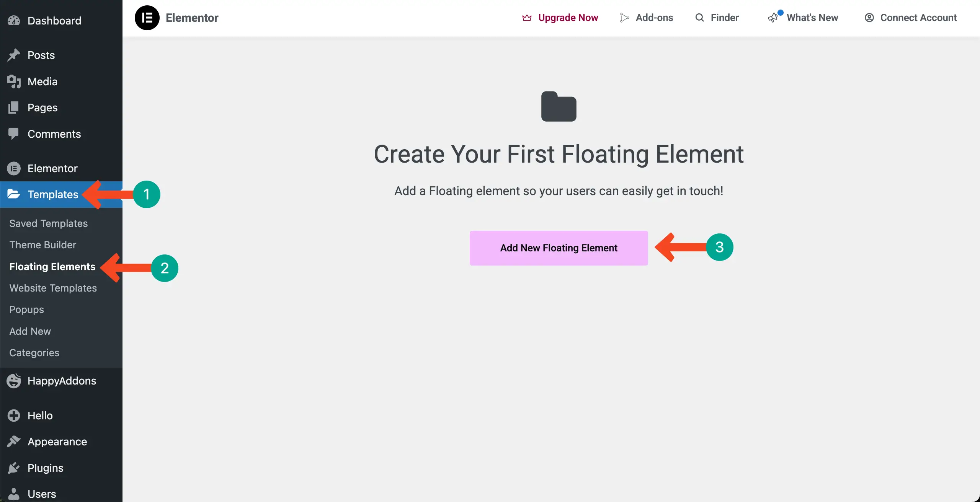Select Floating Elements submenu item
The image size is (980, 502).
(52, 267)
